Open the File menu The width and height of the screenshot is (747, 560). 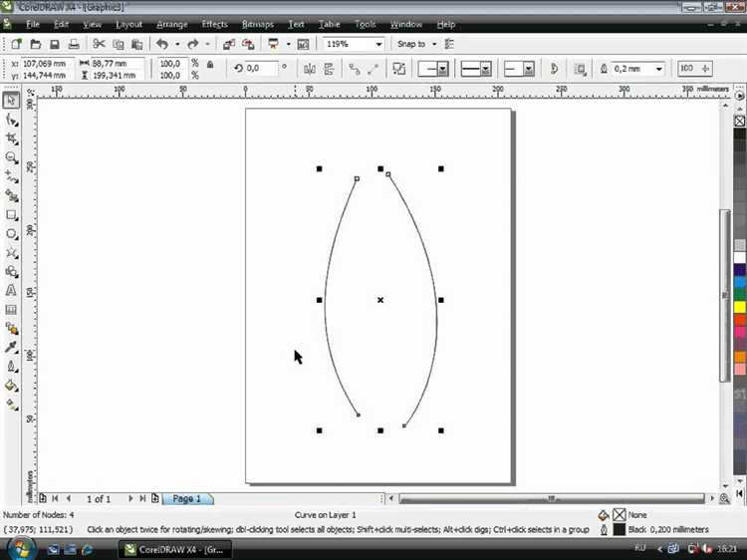[33, 24]
